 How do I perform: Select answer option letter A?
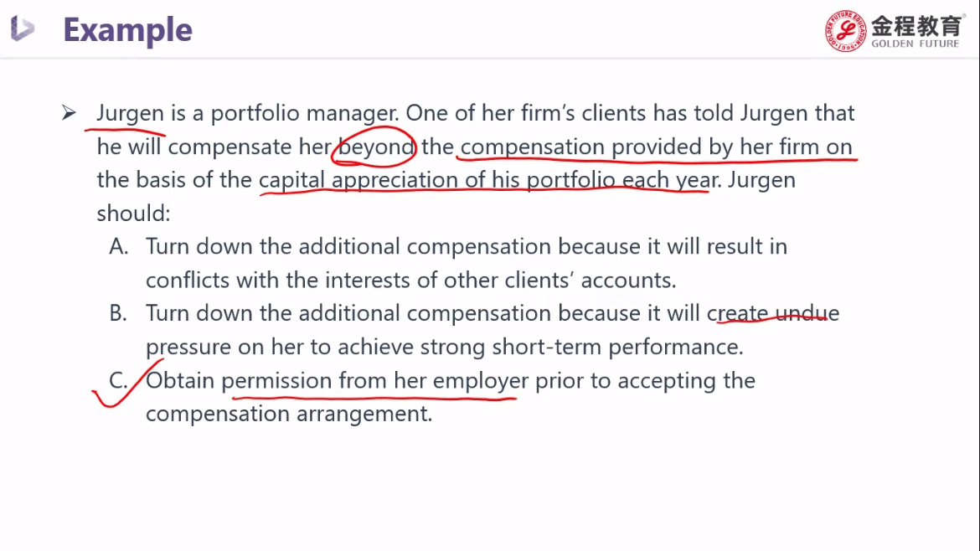coord(119,247)
